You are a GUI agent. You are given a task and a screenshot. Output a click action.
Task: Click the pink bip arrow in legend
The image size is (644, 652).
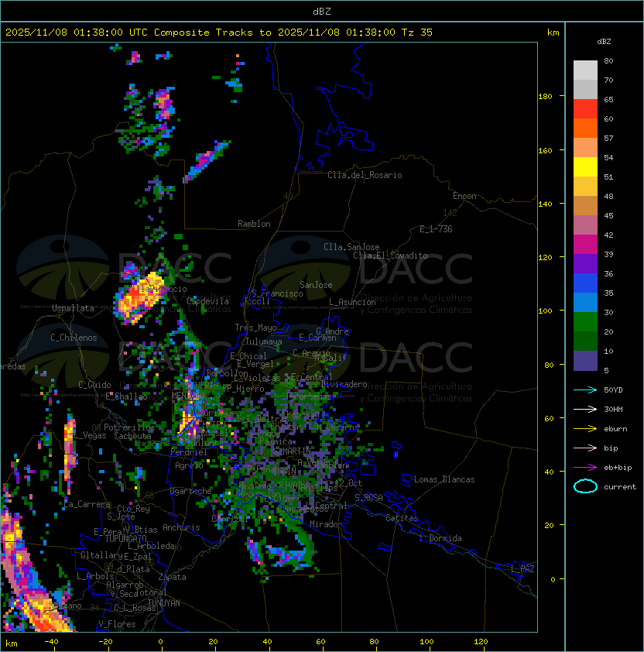pos(585,448)
